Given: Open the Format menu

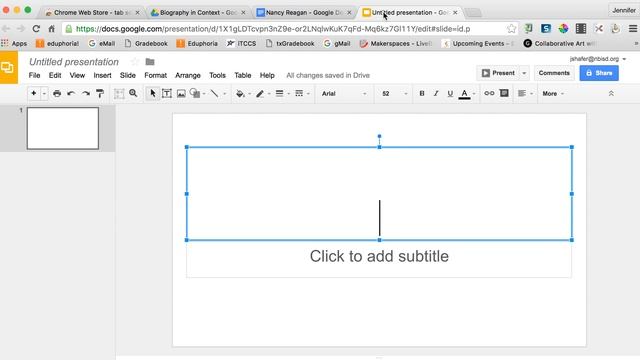Looking at the screenshot, I should pos(156,75).
